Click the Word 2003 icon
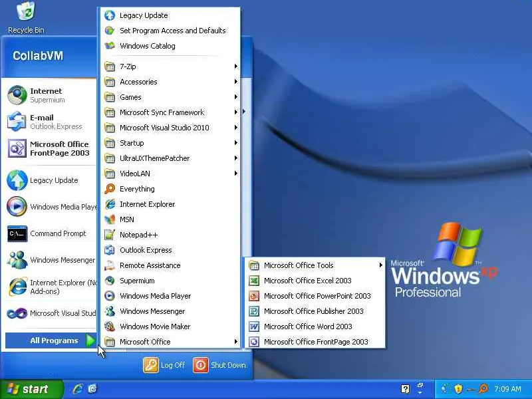This screenshot has width=532, height=399. tap(254, 327)
